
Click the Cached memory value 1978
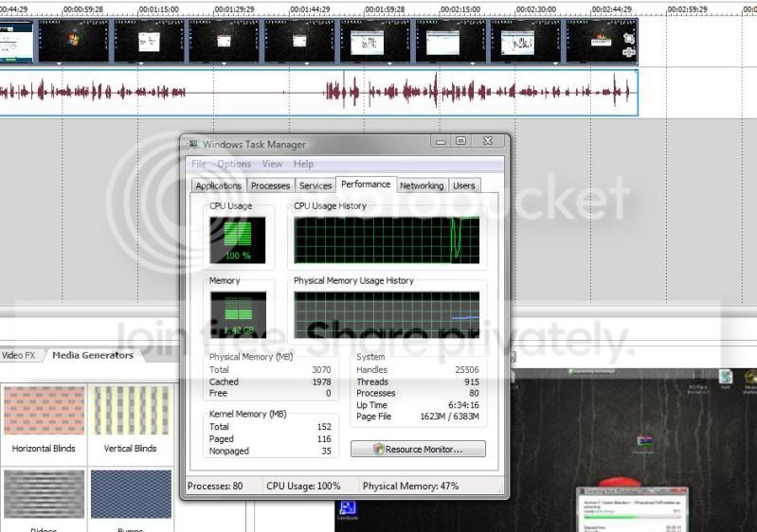point(321,382)
